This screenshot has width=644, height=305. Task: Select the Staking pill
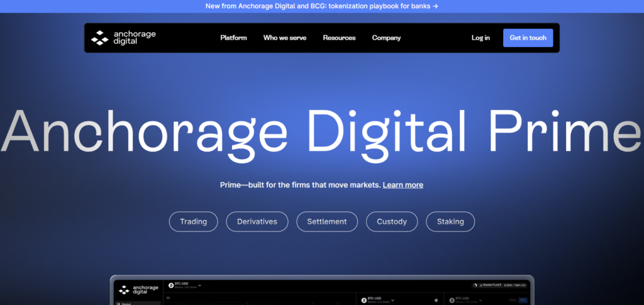click(450, 221)
